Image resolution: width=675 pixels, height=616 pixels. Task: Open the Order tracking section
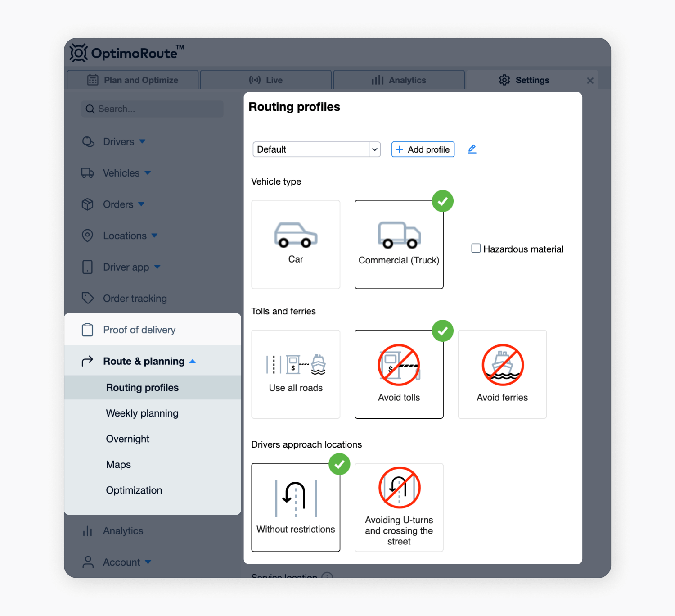click(135, 298)
